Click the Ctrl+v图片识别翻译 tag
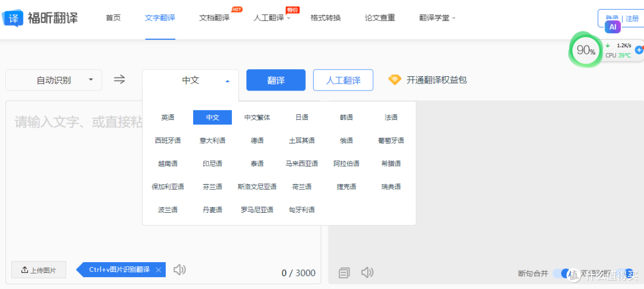 (x=119, y=270)
